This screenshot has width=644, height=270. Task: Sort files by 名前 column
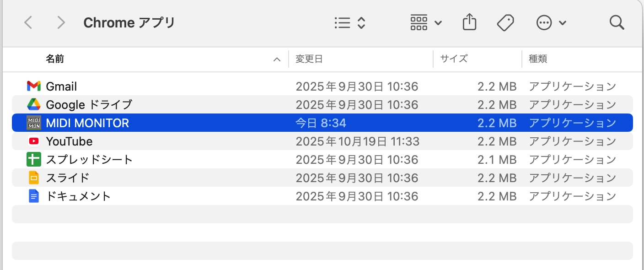55,59
